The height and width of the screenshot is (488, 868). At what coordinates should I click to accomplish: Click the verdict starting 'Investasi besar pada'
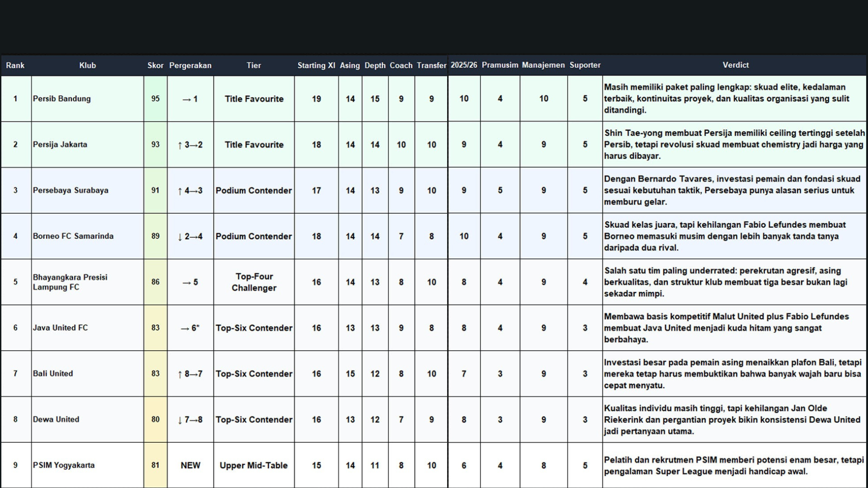[x=734, y=374]
